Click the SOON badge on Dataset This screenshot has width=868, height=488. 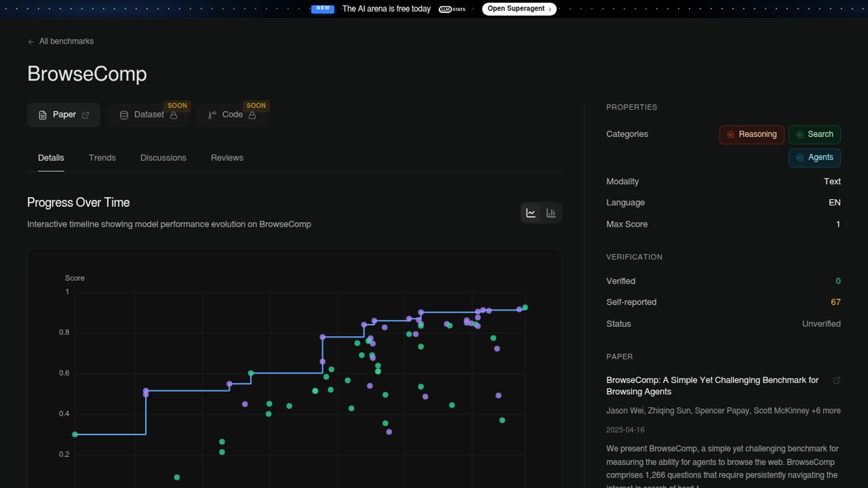click(x=177, y=106)
